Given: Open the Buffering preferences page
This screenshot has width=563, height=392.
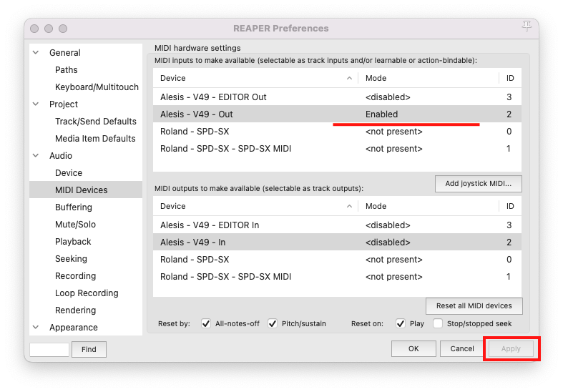Looking at the screenshot, I should click(73, 207).
